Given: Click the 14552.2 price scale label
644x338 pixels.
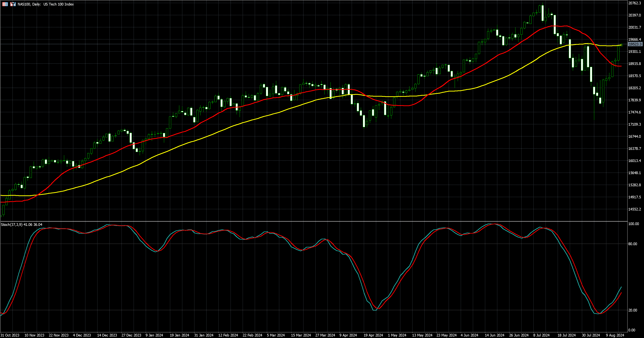Looking at the screenshot, I should [x=635, y=209].
